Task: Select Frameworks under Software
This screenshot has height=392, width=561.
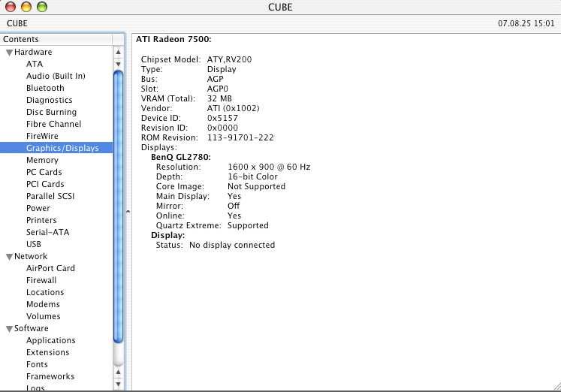Action: point(50,376)
